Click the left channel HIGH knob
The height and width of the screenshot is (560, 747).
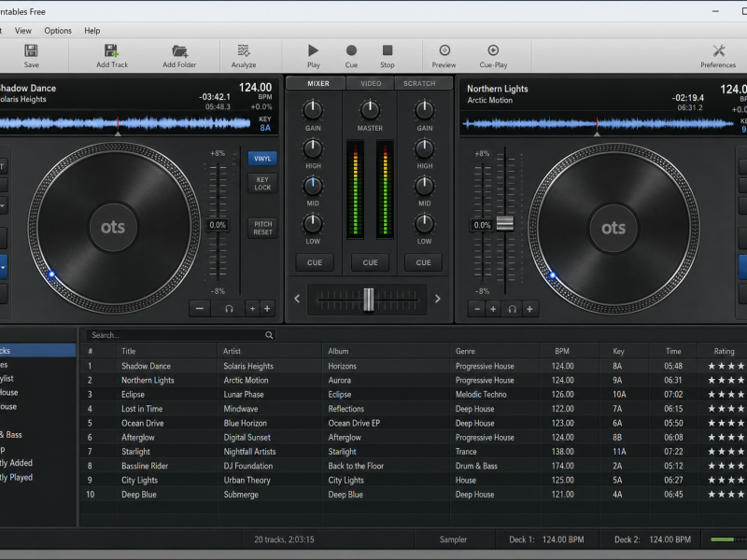313,148
